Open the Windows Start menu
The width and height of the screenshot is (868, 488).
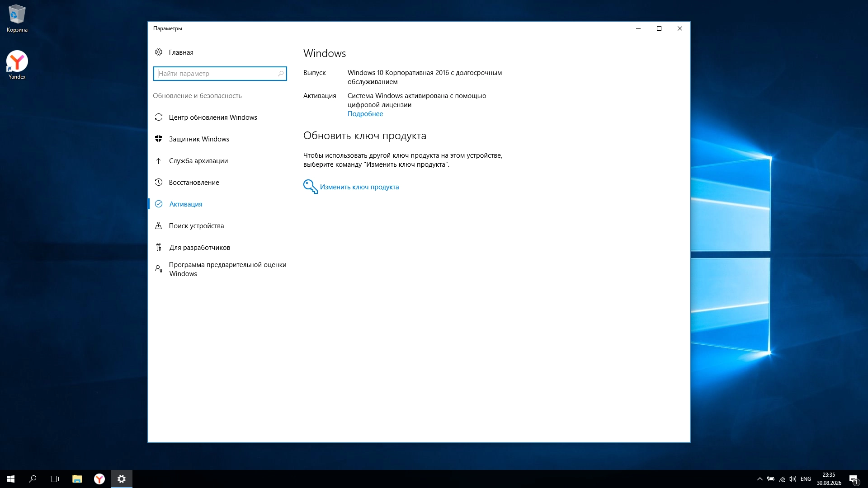coord(11,479)
